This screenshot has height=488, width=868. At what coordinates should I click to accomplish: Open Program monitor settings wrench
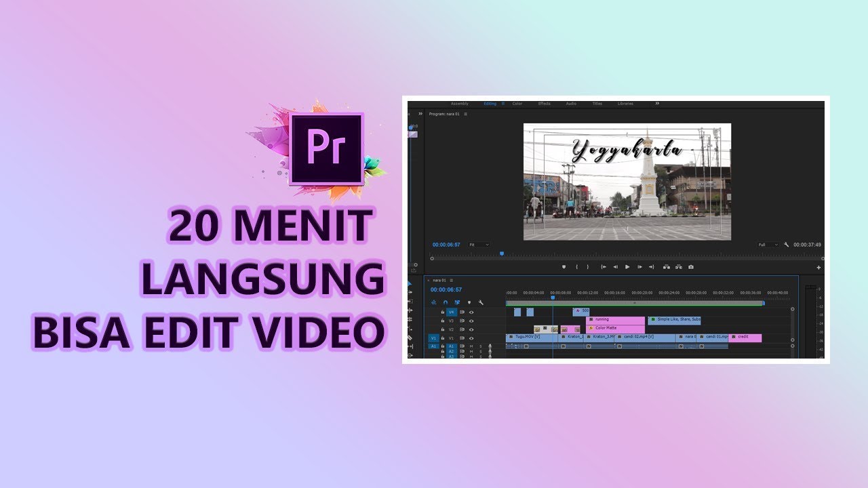(x=786, y=245)
